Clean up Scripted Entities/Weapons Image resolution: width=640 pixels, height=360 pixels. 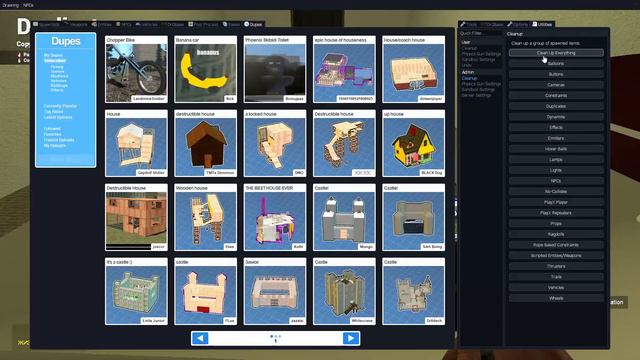pos(556,256)
